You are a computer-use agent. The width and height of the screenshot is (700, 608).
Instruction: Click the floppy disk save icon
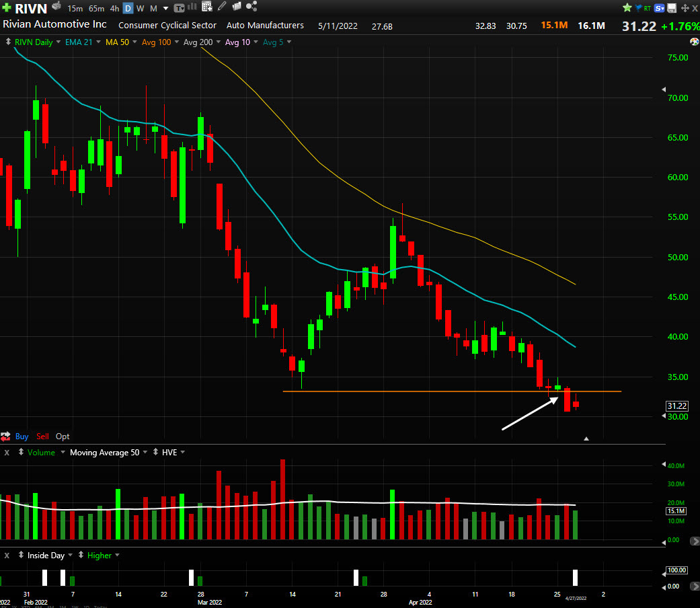pos(672,8)
